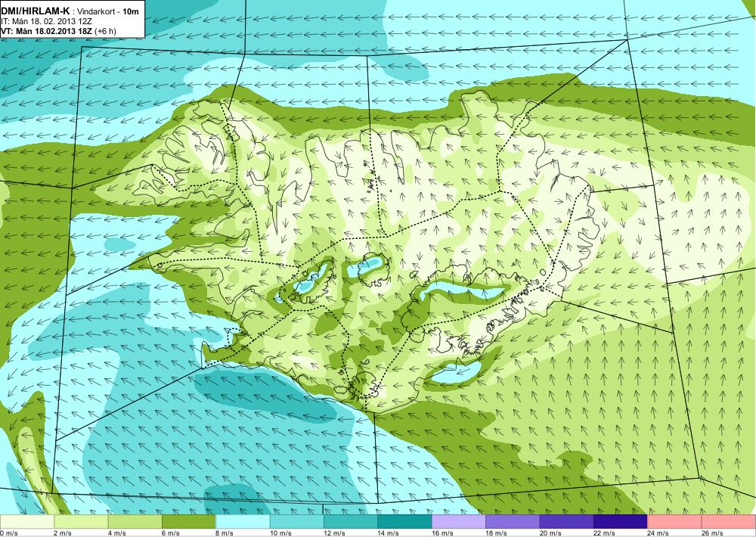The width and height of the screenshot is (756, 537).
Task: Click the '16 m/s' legend label
Action: click(x=442, y=533)
